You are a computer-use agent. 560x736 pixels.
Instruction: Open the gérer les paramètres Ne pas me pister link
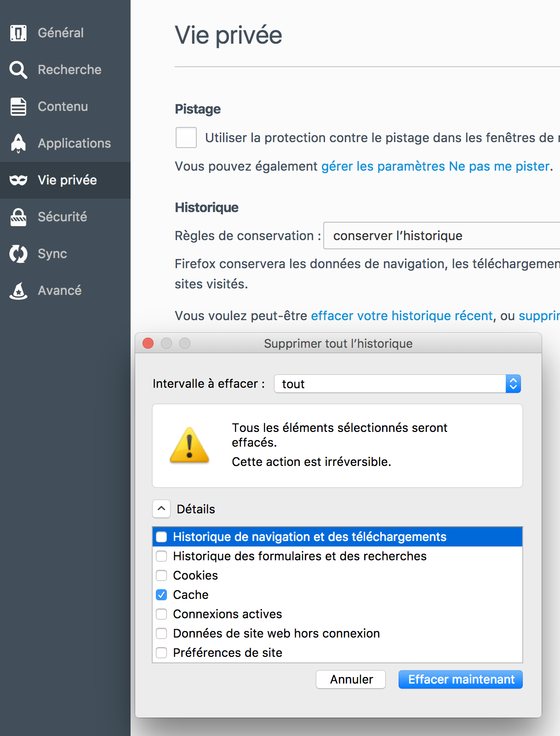(x=435, y=166)
